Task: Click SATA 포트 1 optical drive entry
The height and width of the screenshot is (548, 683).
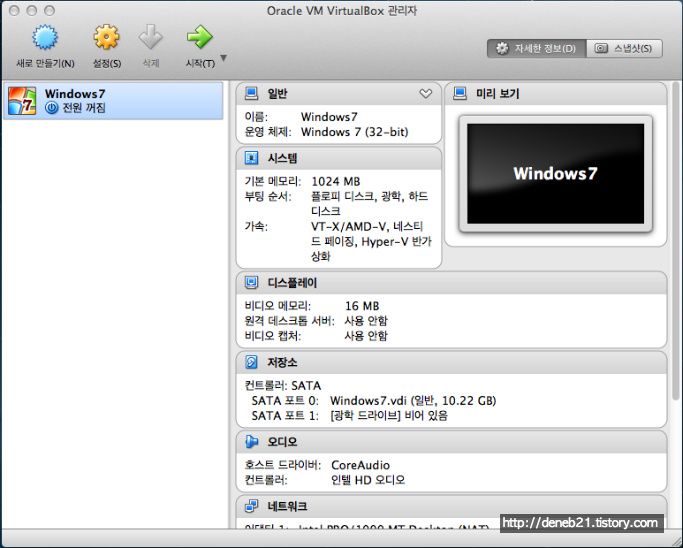Action: pyautogui.click(x=389, y=416)
